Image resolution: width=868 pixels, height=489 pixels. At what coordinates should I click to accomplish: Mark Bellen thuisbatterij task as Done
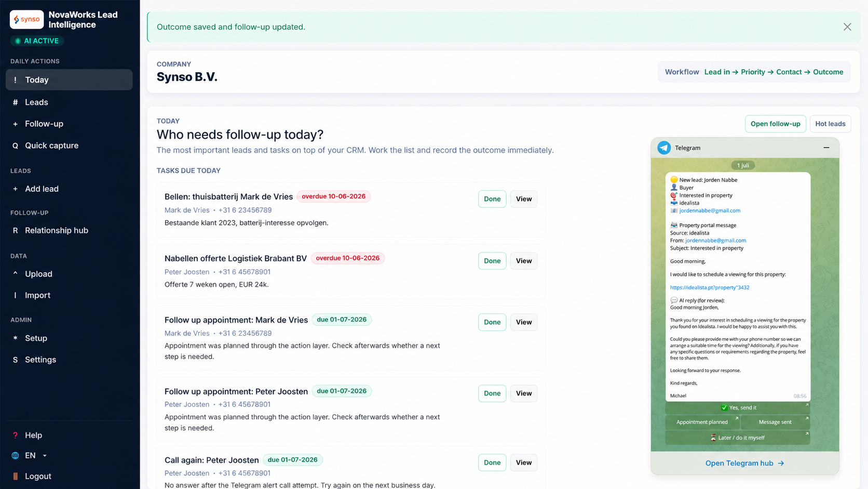(x=492, y=199)
